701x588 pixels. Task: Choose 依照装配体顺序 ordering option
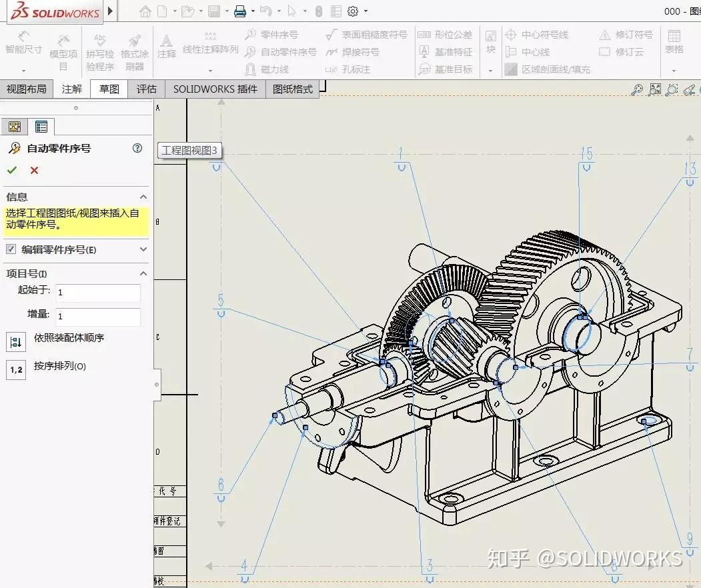pyautogui.click(x=16, y=342)
